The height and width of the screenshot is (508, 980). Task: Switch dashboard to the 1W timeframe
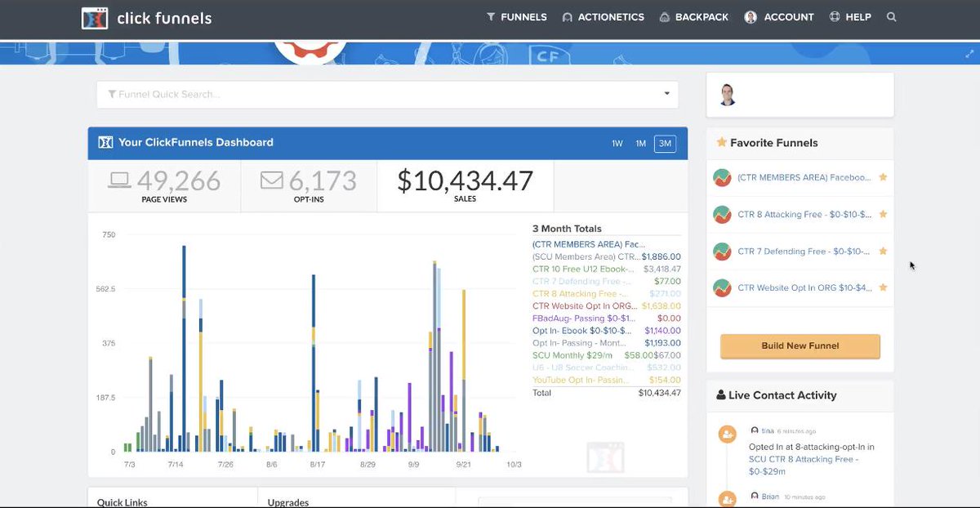[617, 142]
